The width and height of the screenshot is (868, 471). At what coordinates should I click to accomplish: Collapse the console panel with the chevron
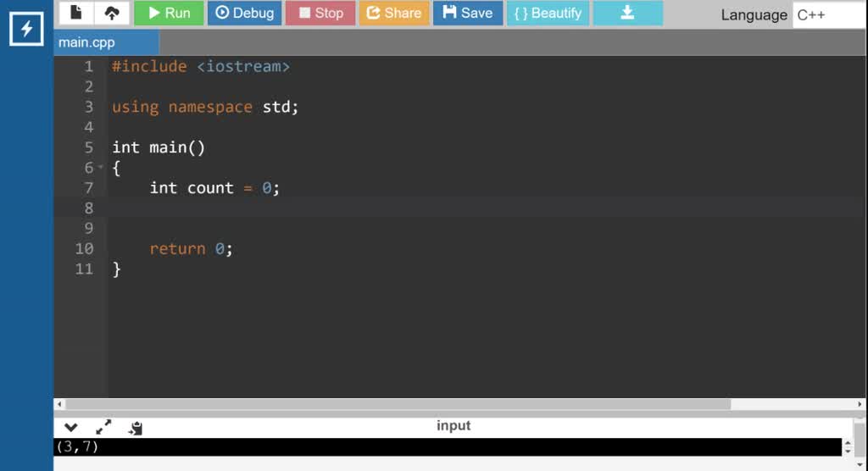coord(71,428)
